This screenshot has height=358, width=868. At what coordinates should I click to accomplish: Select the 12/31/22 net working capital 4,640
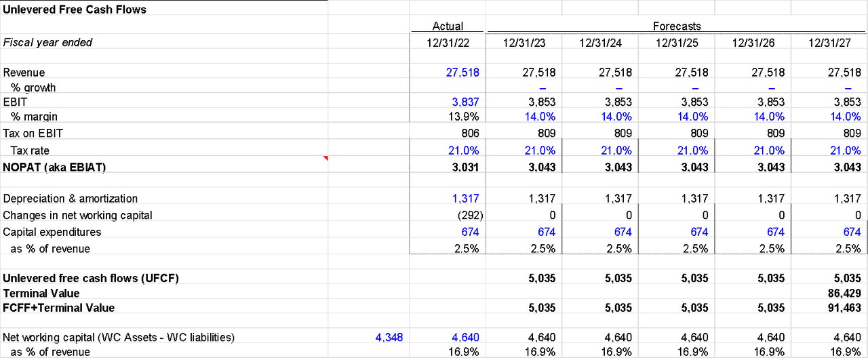466,336
